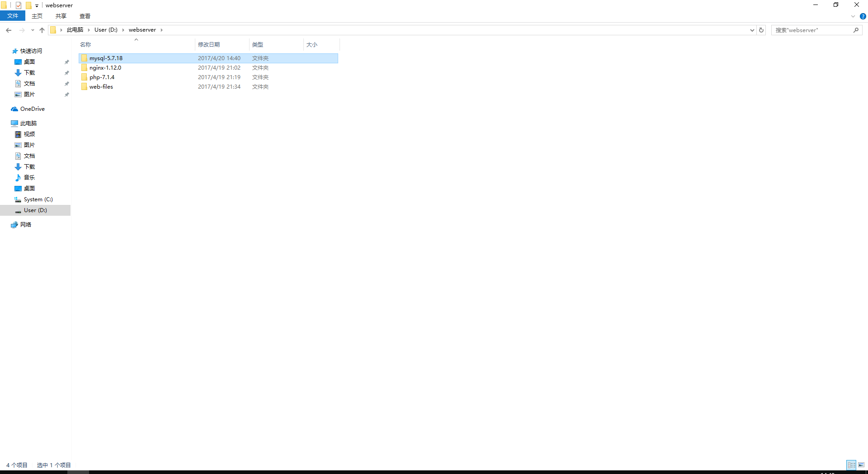
Task: Expand the chevron after webserver breadcrumb
Action: (161, 30)
